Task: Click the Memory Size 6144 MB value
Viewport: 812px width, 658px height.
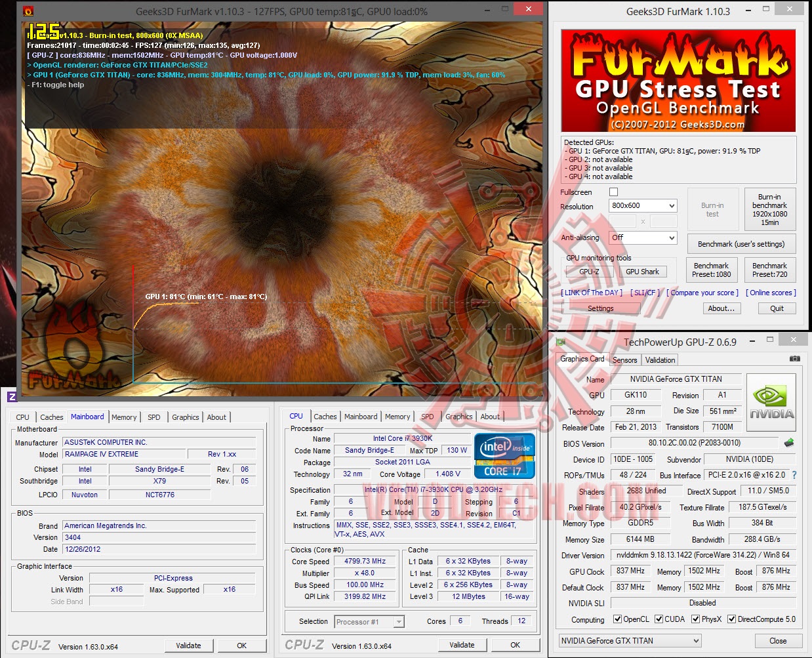Action: click(x=640, y=539)
